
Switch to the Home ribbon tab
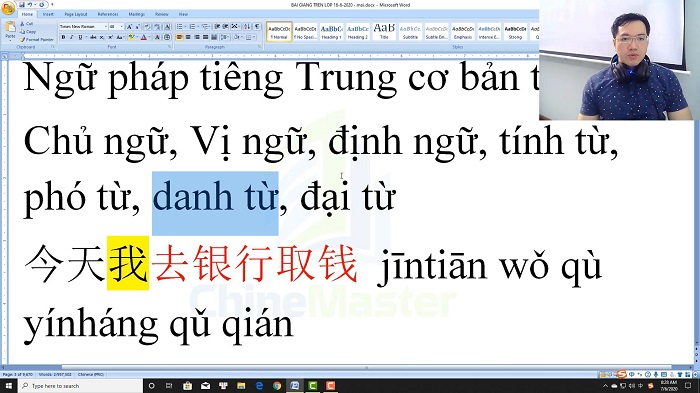(27, 14)
